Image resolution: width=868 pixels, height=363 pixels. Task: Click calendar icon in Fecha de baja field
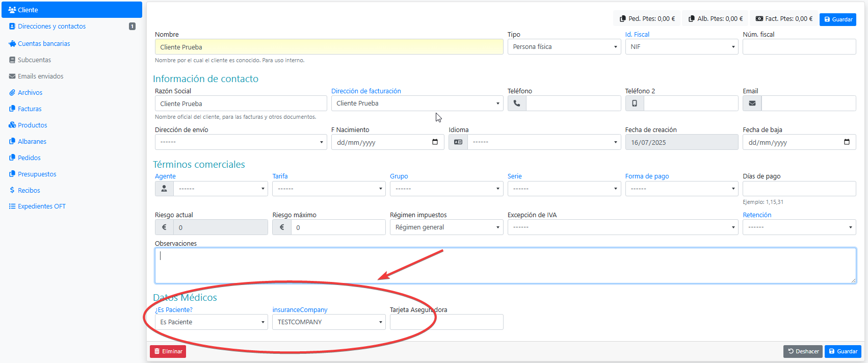847,142
